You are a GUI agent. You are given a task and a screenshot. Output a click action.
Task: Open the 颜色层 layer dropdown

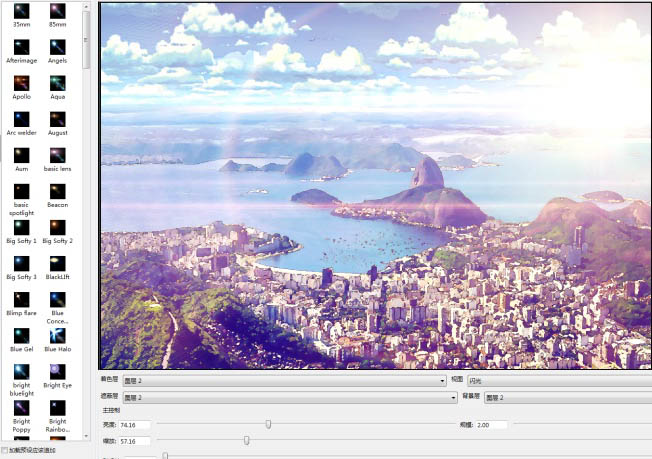(x=284, y=381)
